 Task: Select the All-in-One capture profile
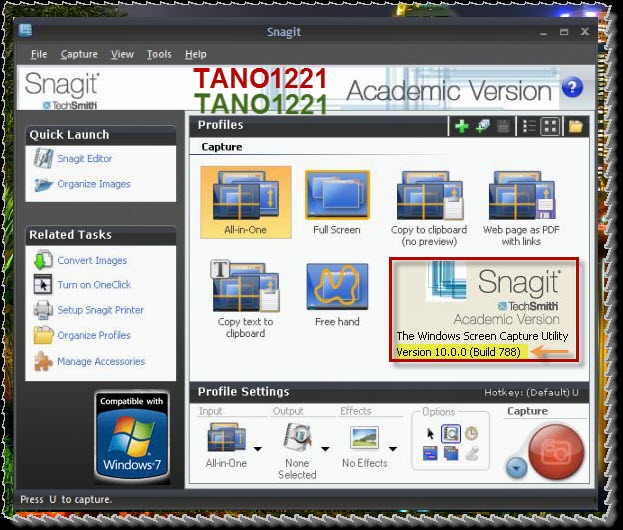(246, 202)
